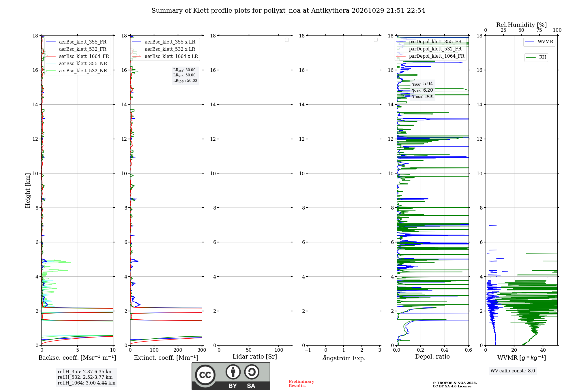Image resolution: width=577 pixels, height=392 pixels.
Task: Select the parDepol_klett_532_FR legend entry
Action: click(x=430, y=49)
